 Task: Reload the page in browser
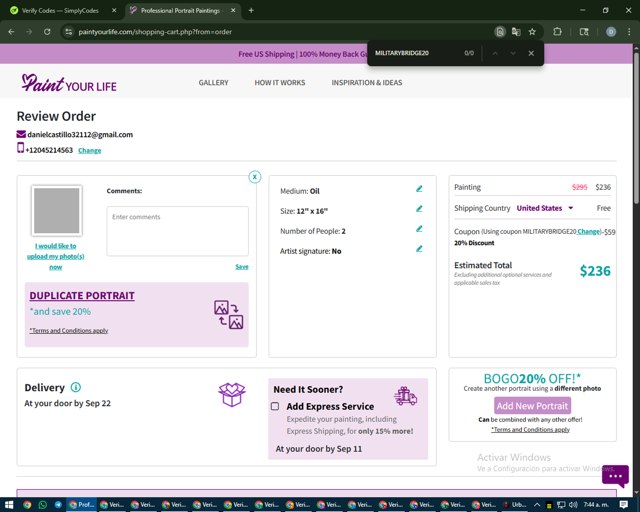point(47,31)
